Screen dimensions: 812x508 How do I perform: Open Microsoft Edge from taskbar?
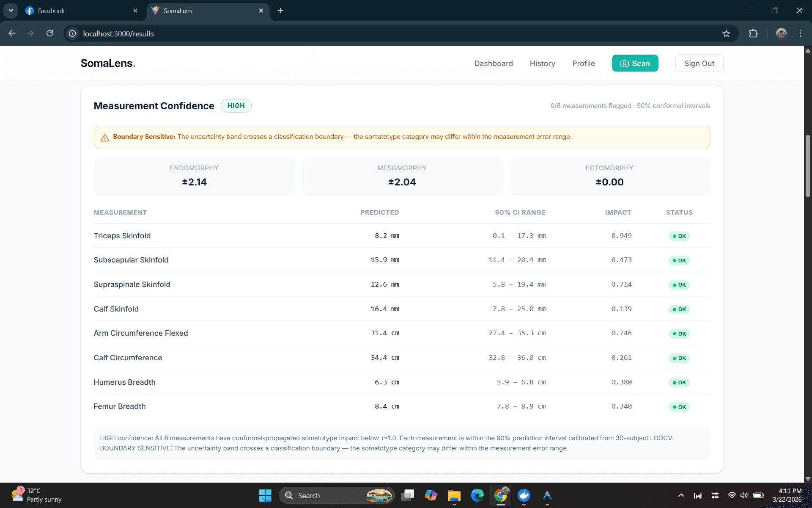tap(477, 495)
